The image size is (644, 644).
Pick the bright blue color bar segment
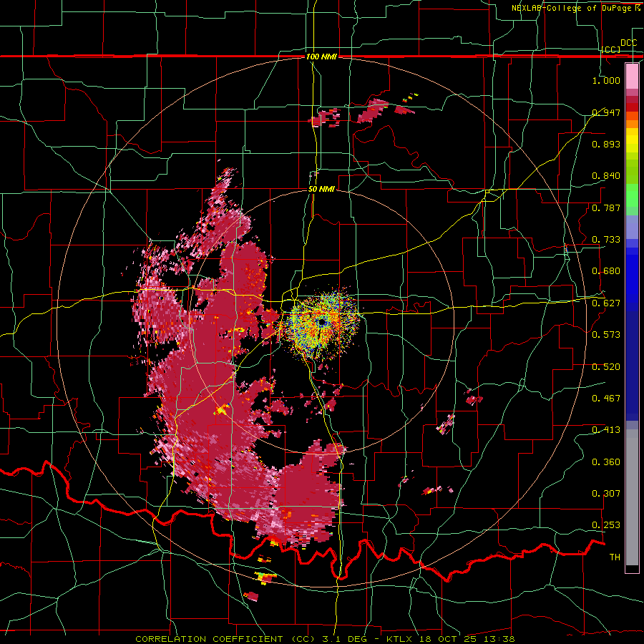(632, 278)
